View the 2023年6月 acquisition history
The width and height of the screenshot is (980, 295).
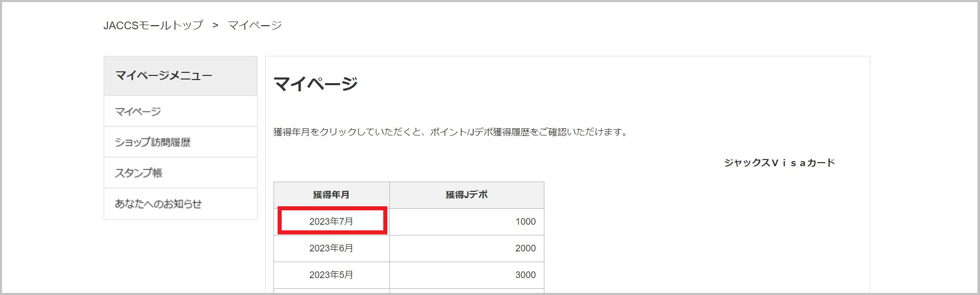(x=331, y=248)
